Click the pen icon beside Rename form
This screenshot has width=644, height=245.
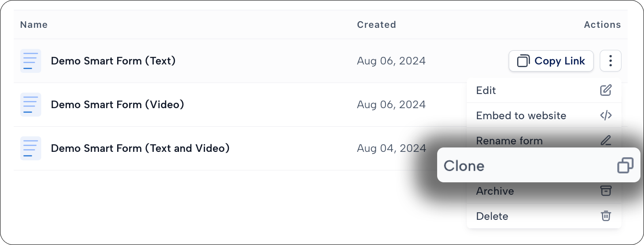[606, 141]
